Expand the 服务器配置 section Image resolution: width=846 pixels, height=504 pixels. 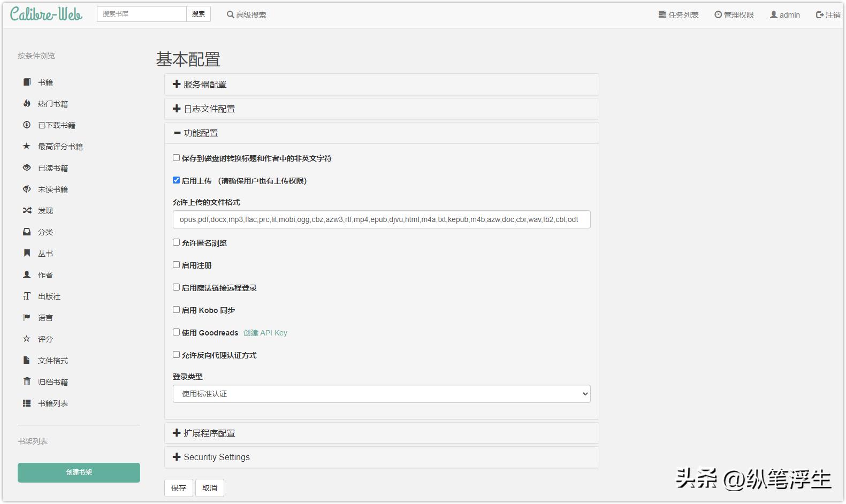coord(382,85)
